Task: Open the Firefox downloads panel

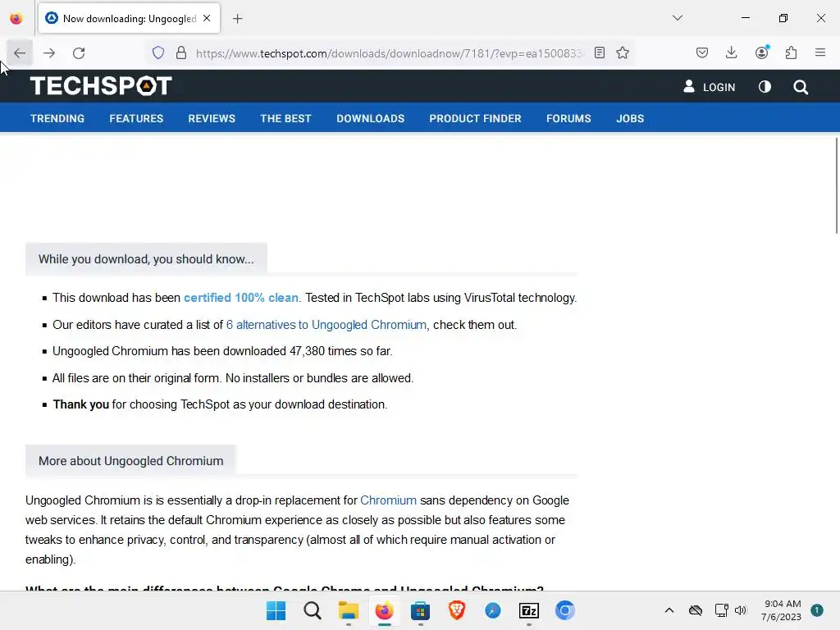Action: [x=731, y=53]
